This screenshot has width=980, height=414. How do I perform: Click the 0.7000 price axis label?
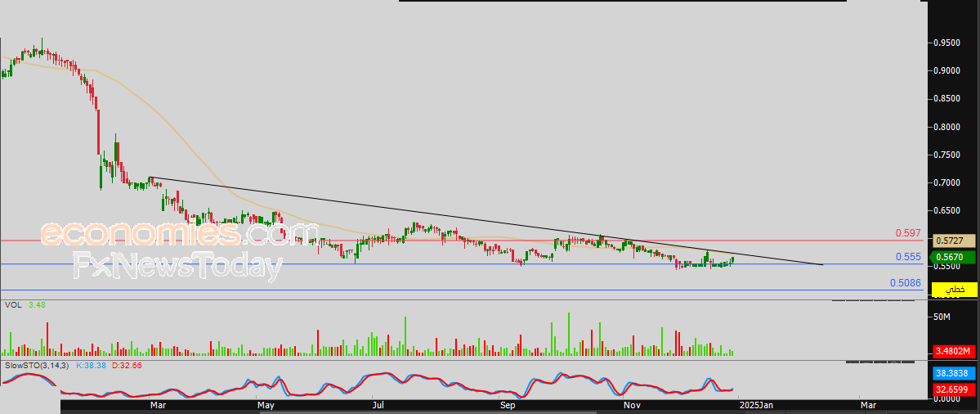[947, 182]
